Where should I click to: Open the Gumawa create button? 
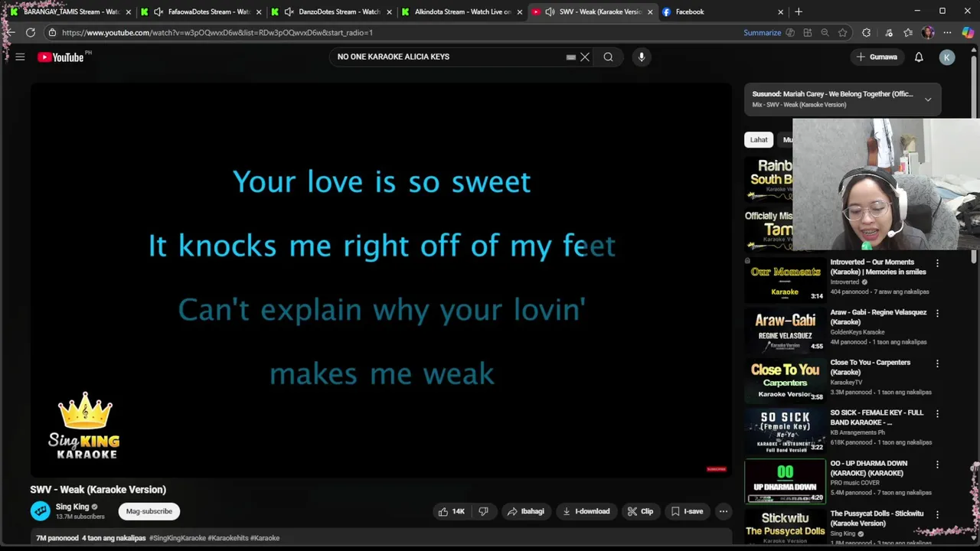pos(877,57)
